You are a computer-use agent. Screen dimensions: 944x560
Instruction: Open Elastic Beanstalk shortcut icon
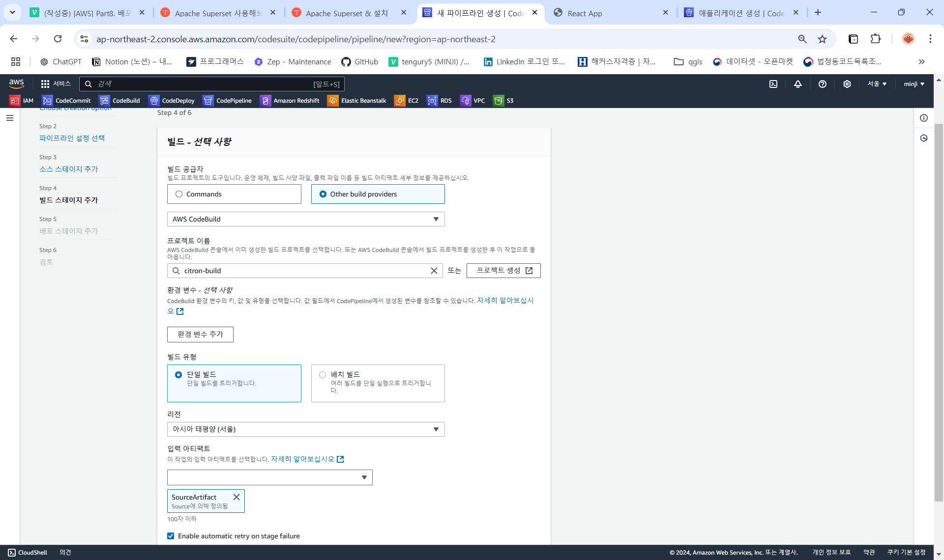click(x=333, y=101)
